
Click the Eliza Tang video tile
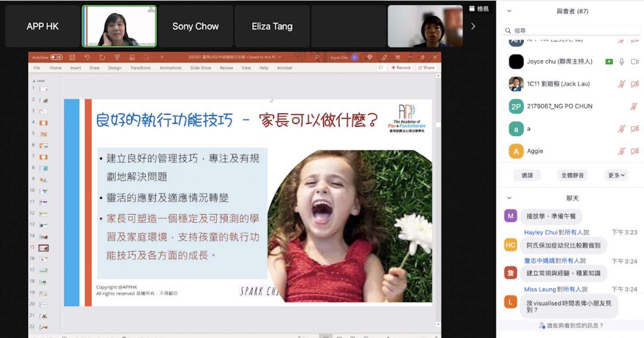pyautogui.click(x=272, y=26)
